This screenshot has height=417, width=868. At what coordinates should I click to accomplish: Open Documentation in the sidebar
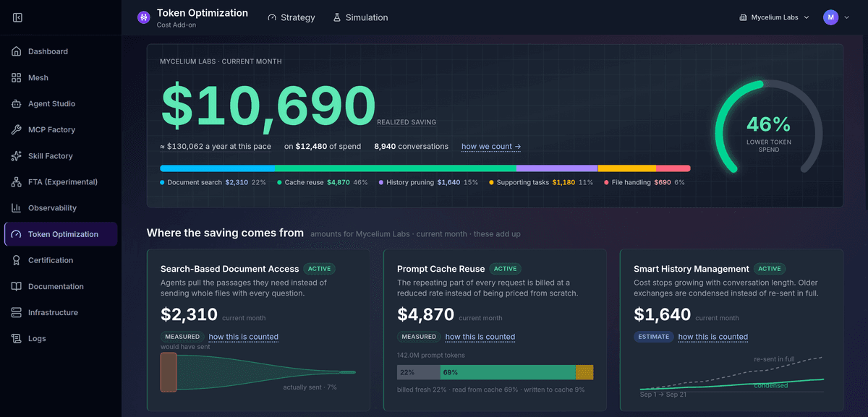click(x=61, y=286)
